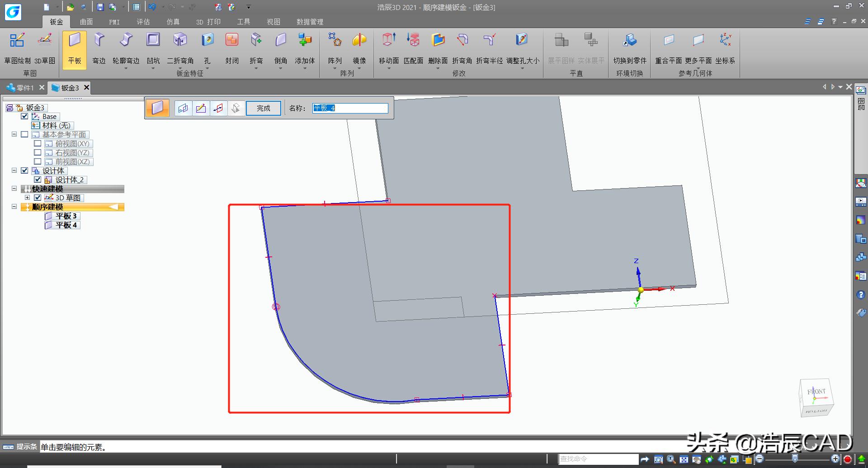Switch to the 曲面 ribbon tab
Viewport: 868px width, 468px height.
86,22
